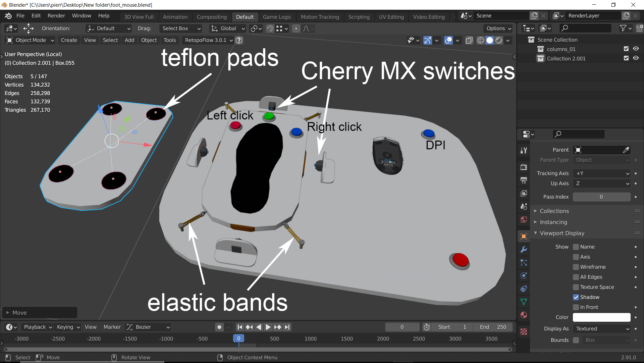Click the Pass Index value field
The width and height of the screenshot is (644, 363).
click(602, 197)
